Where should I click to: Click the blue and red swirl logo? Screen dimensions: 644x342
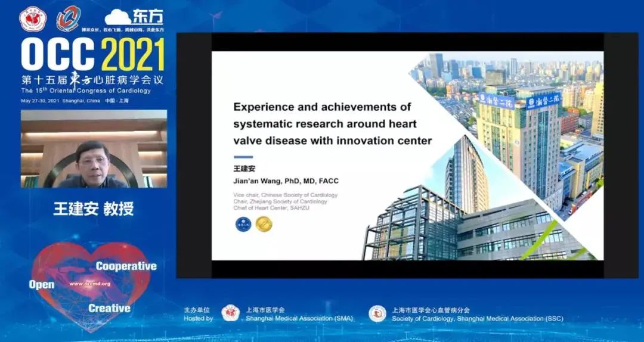(x=68, y=18)
